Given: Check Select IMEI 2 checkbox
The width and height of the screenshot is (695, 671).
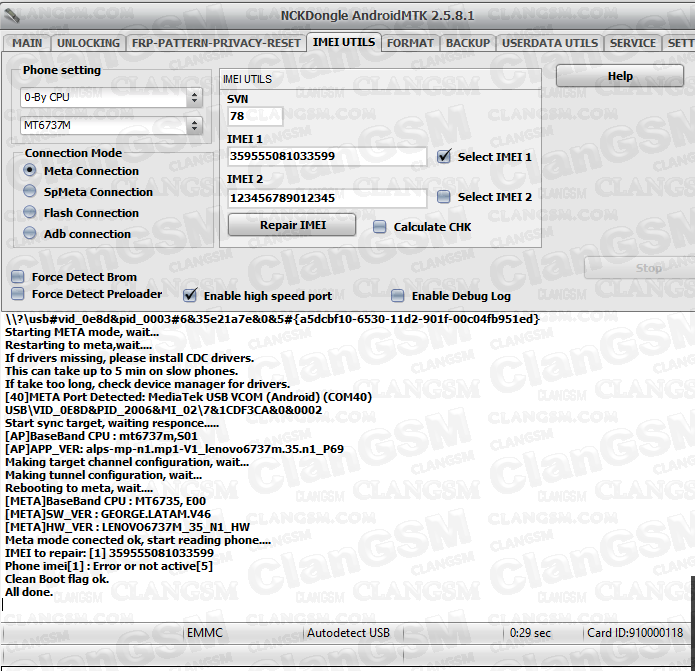Looking at the screenshot, I should (x=444, y=197).
